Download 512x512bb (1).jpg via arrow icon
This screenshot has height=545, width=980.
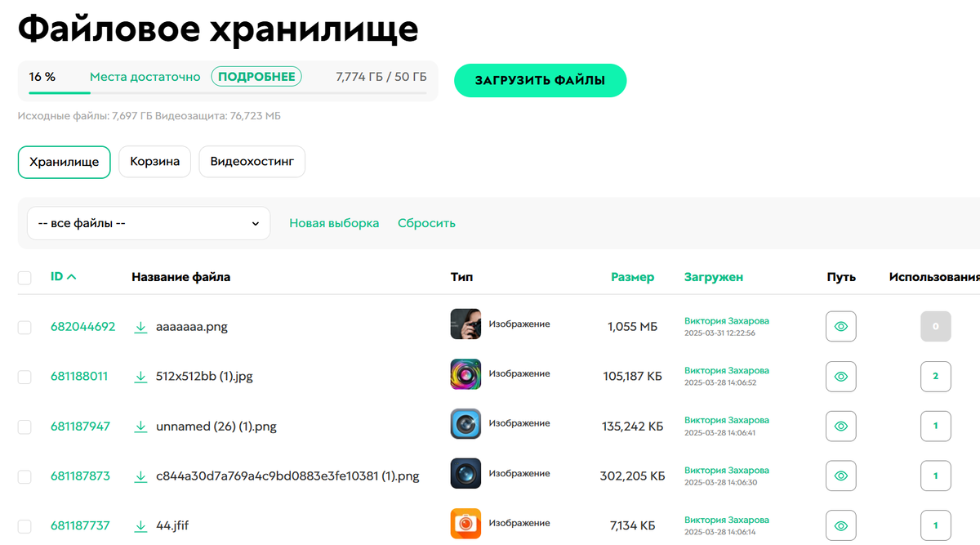tap(140, 377)
